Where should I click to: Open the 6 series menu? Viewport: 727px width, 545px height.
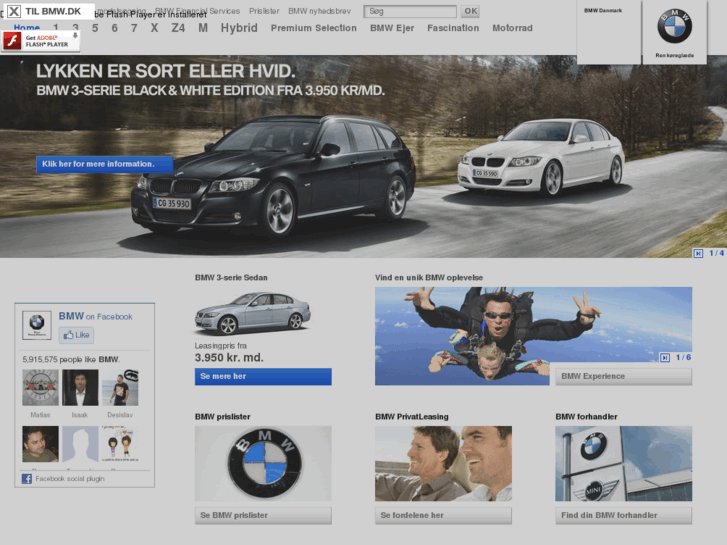click(115, 28)
